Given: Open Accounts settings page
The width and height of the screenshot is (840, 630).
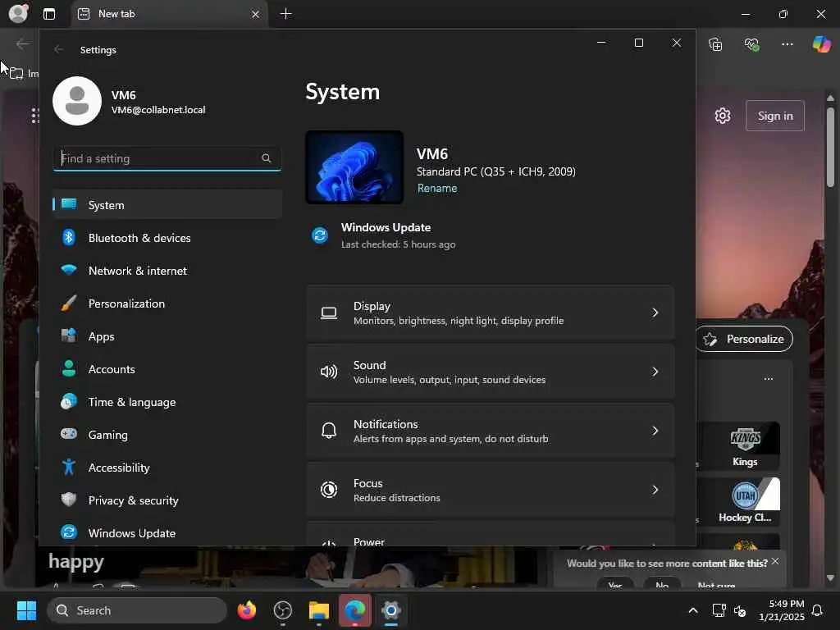Looking at the screenshot, I should [x=167, y=369].
